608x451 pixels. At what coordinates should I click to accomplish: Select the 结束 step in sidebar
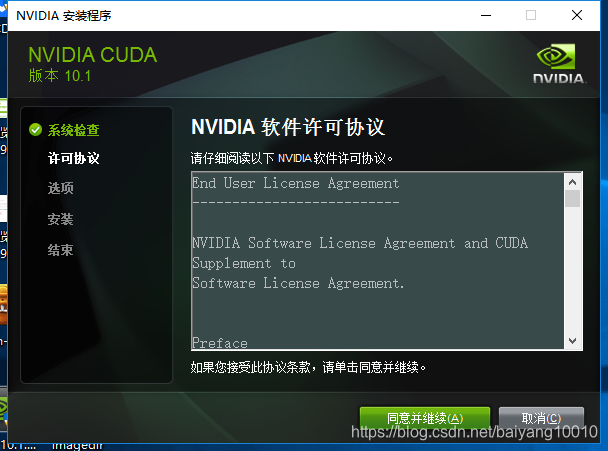click(60, 250)
